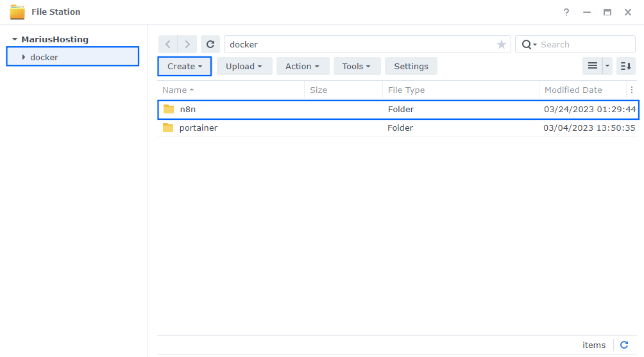Go back with the left arrow button
Screen dimensions: 644x357
pos(168,44)
